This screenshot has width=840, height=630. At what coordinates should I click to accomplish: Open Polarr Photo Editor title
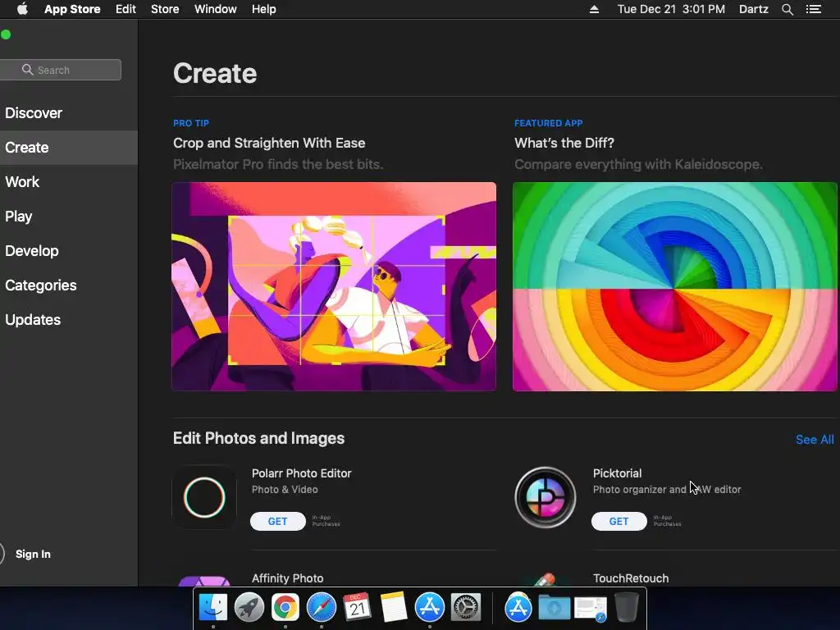[302, 473]
